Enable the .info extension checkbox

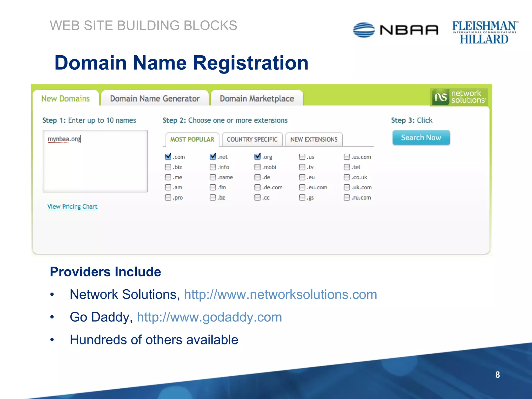point(213,167)
